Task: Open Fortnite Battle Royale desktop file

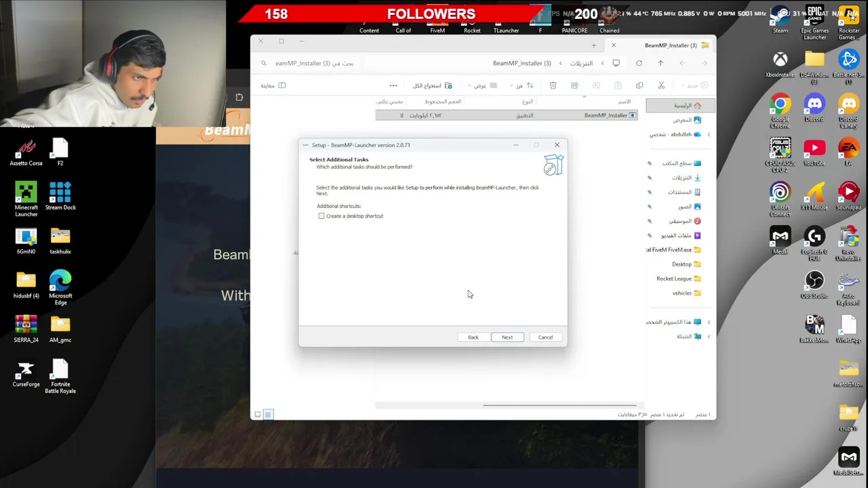Action: pyautogui.click(x=60, y=377)
